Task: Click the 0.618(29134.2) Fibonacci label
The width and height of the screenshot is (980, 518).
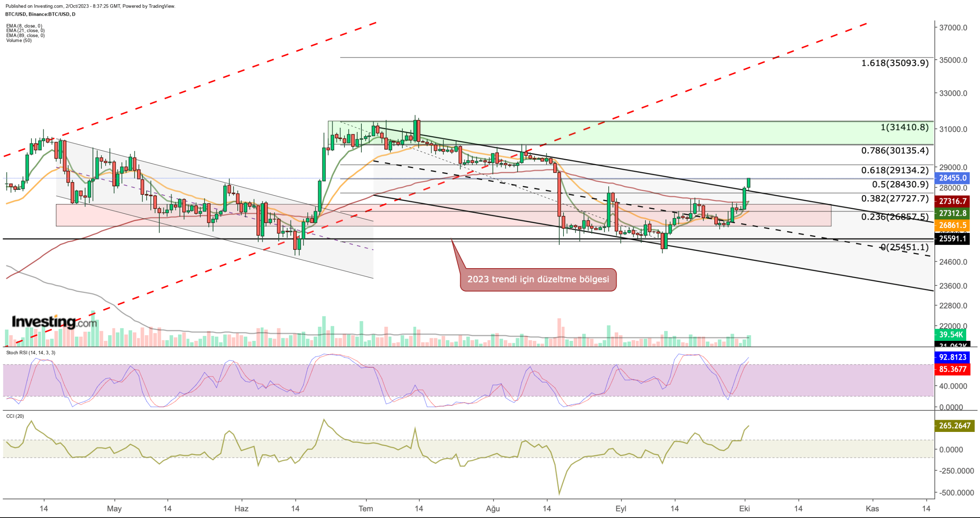Action: click(x=895, y=170)
